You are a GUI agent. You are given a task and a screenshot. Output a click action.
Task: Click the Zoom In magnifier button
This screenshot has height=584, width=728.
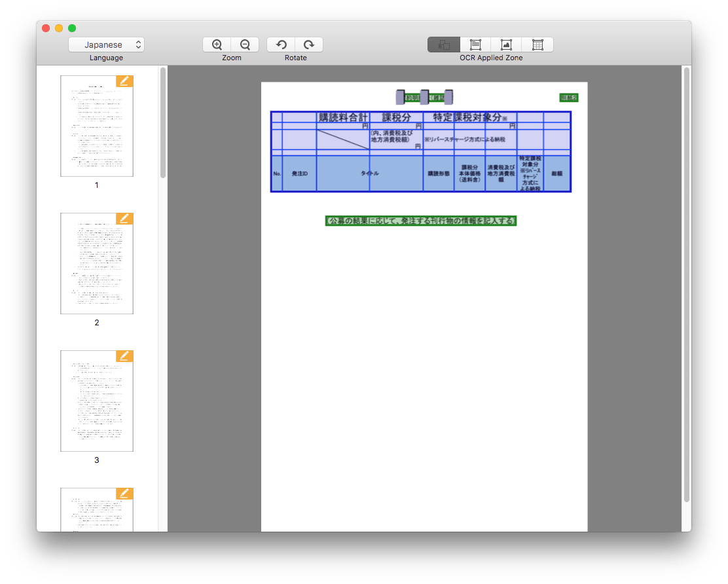(217, 45)
